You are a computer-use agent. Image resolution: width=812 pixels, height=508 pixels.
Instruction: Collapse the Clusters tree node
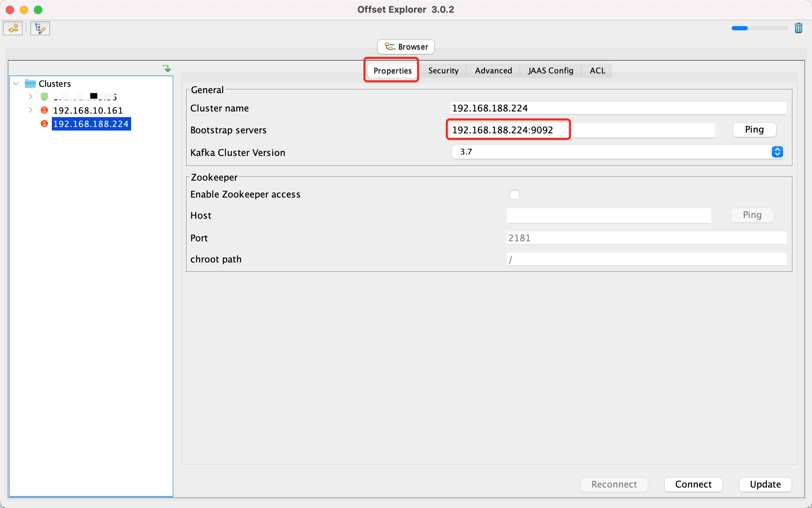(x=16, y=84)
